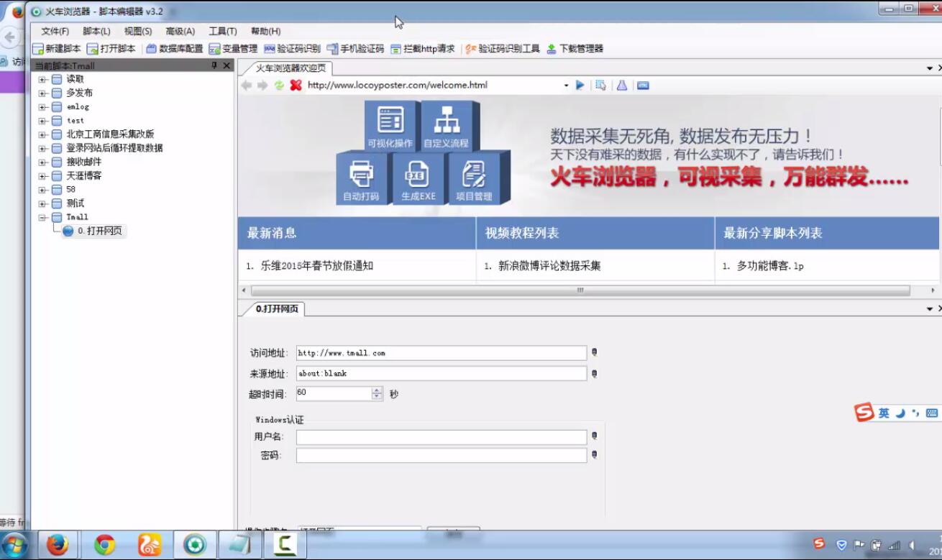Open the 文件(F) menu
The image size is (942, 560).
(x=55, y=31)
